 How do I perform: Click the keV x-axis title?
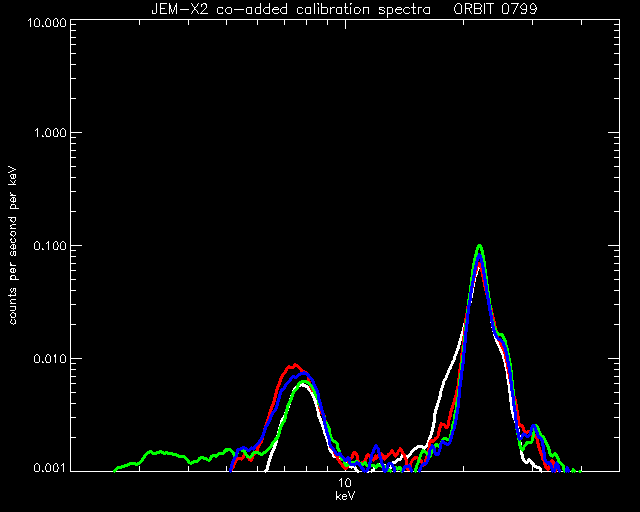coord(345,496)
